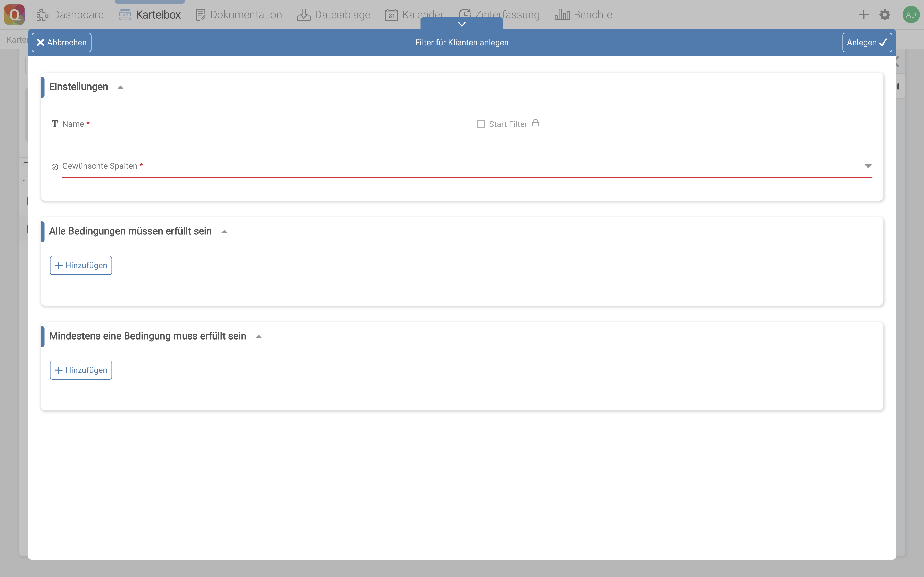Collapse Alle Bedingungen müssen erfüllt sein section
Viewport: 924px width, 577px height.
coord(224,232)
